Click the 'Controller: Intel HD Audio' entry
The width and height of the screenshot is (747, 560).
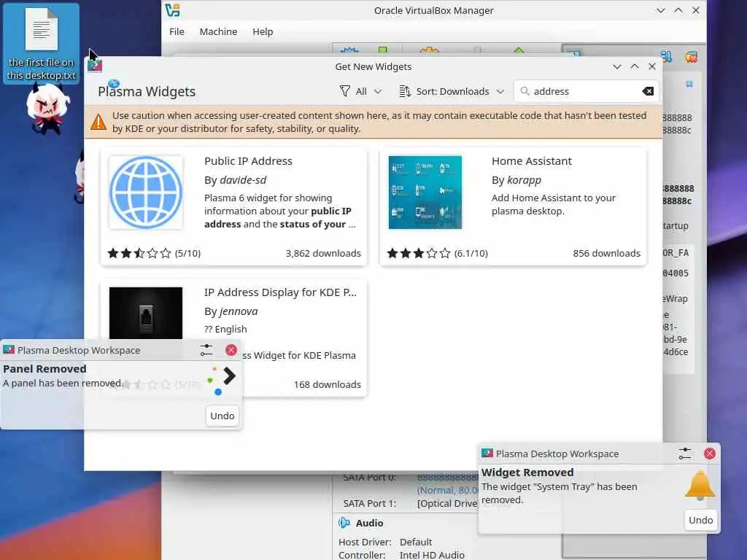click(401, 555)
